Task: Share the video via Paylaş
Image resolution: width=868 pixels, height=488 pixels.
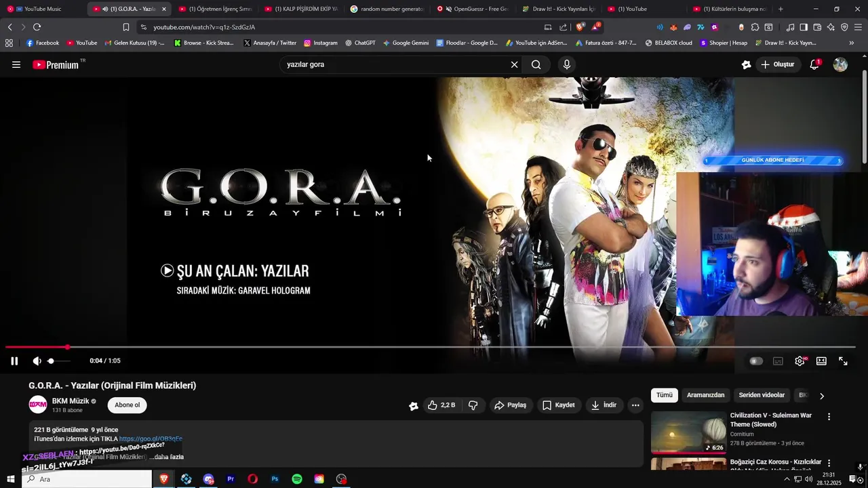Action: coord(510,405)
